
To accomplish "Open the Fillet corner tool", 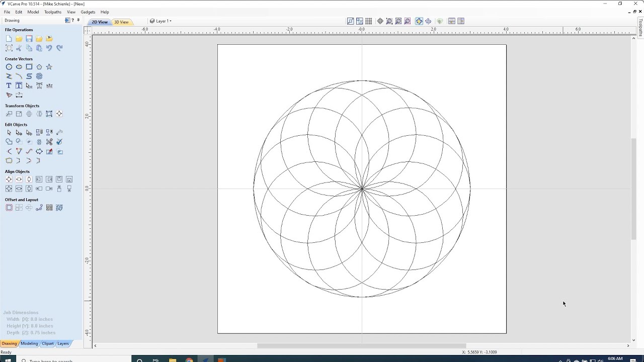I will coord(9,151).
